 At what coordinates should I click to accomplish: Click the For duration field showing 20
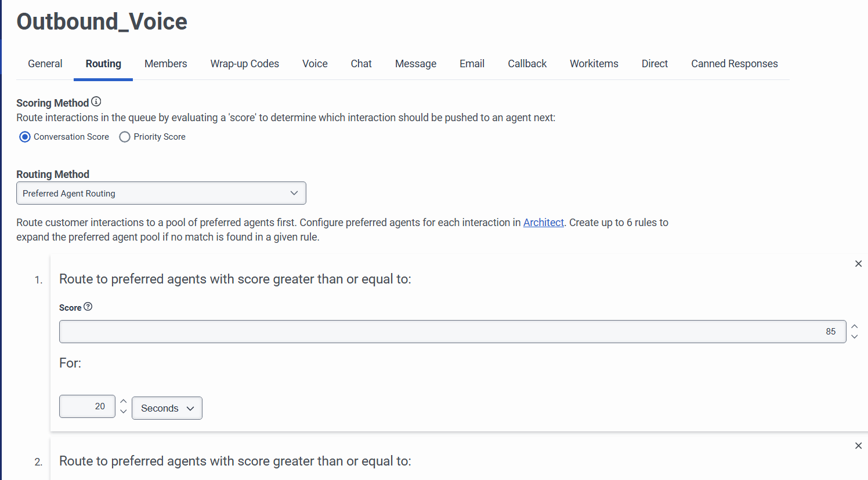click(x=87, y=406)
